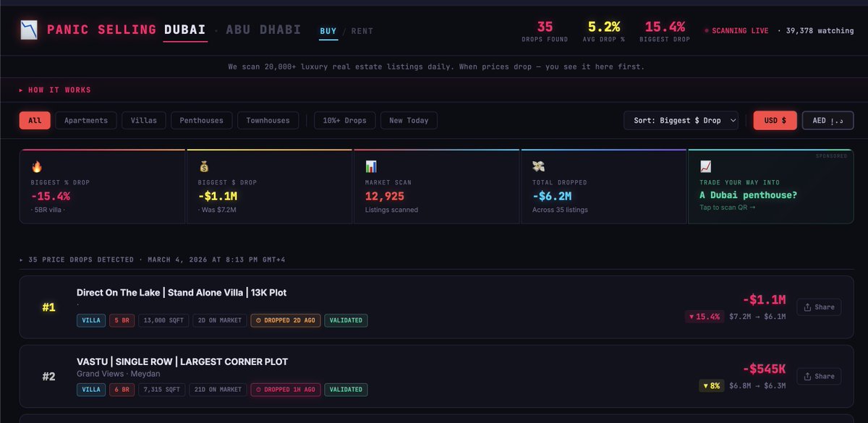
Task: Click the PANIC SELLING site title
Action: pos(101,30)
